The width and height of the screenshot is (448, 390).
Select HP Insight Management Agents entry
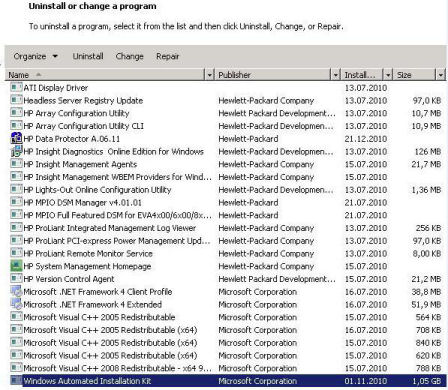click(x=80, y=164)
